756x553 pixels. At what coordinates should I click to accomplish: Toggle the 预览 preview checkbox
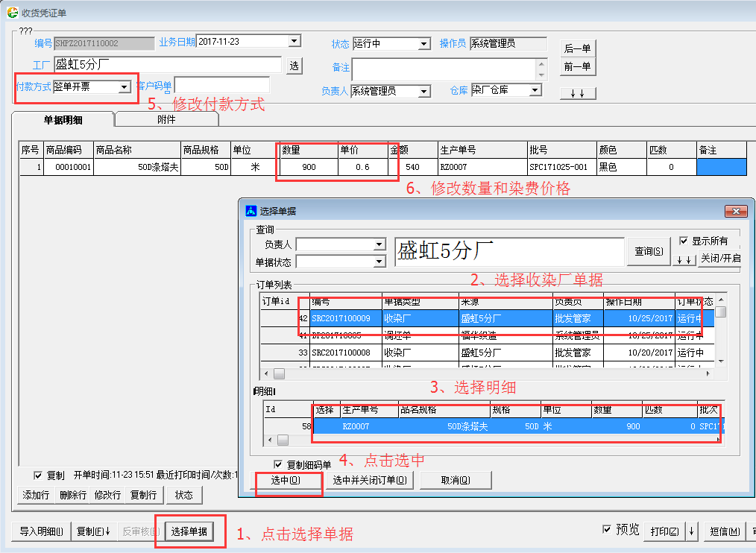(x=607, y=529)
